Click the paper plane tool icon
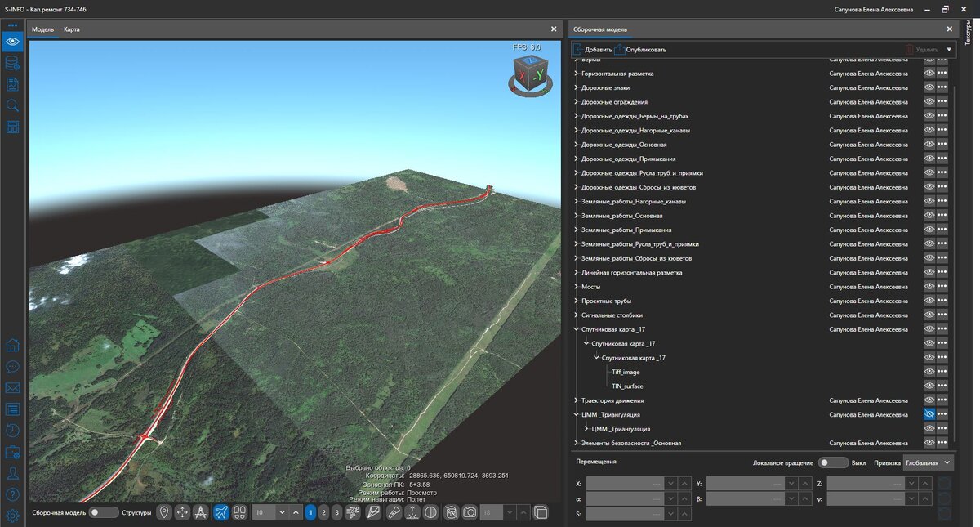The image size is (980, 527). coord(374,512)
